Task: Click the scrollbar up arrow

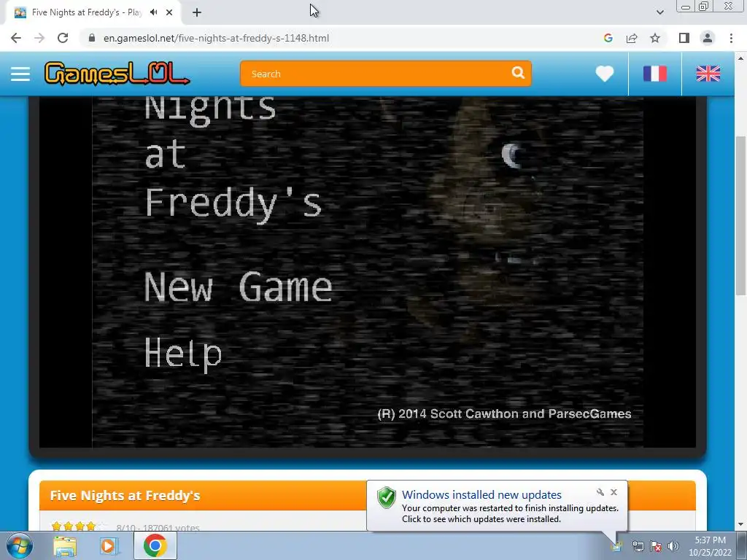Action: [x=740, y=58]
